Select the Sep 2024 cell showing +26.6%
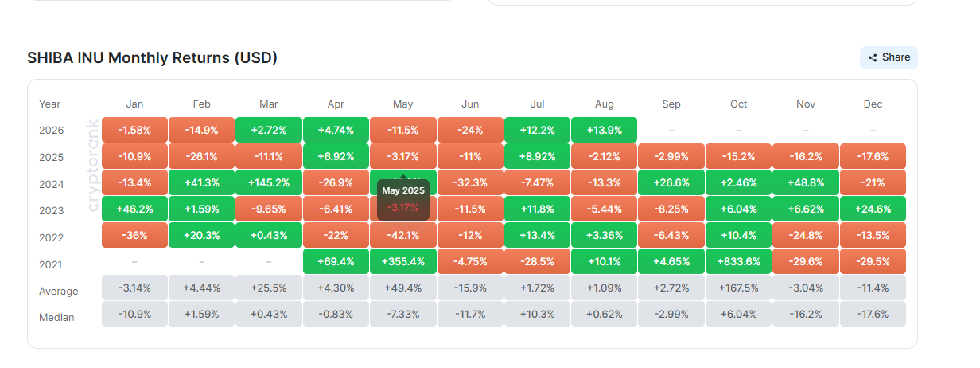 coord(671,184)
